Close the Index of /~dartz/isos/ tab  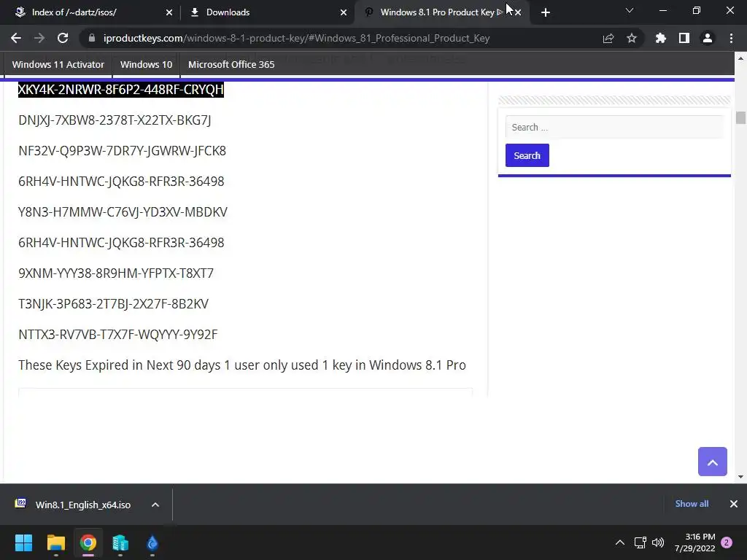(x=169, y=12)
